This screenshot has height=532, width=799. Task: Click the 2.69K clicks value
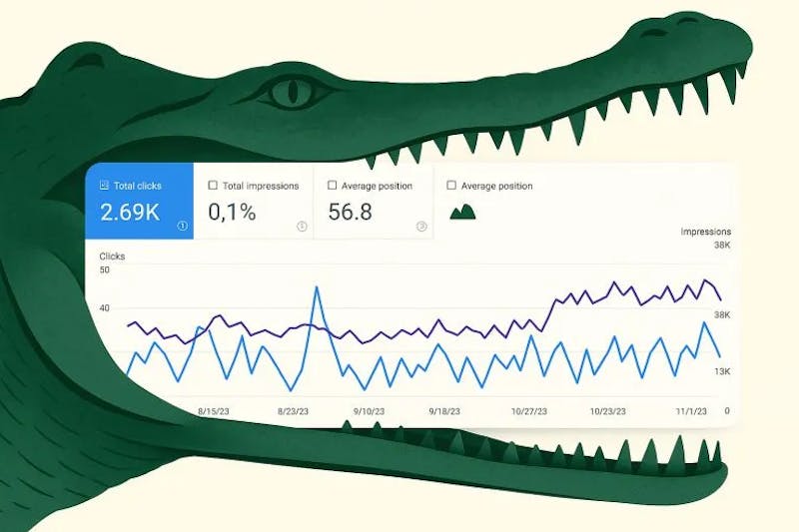pyautogui.click(x=130, y=212)
